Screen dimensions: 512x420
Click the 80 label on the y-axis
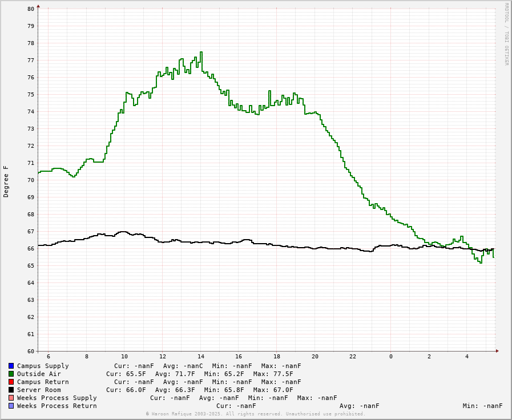[31, 9]
